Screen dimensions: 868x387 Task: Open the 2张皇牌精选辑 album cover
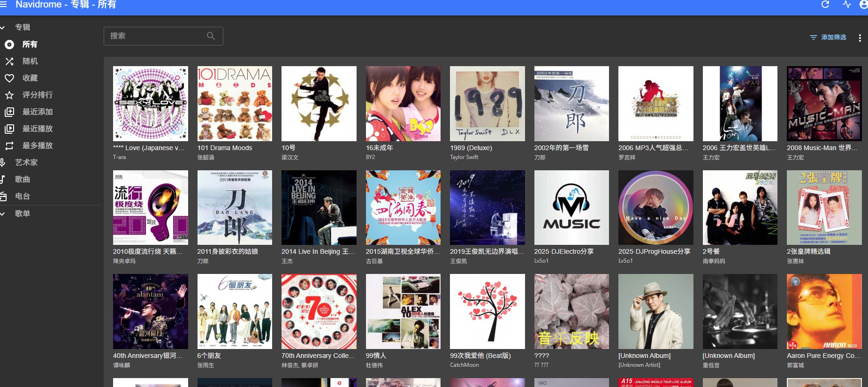(824, 207)
